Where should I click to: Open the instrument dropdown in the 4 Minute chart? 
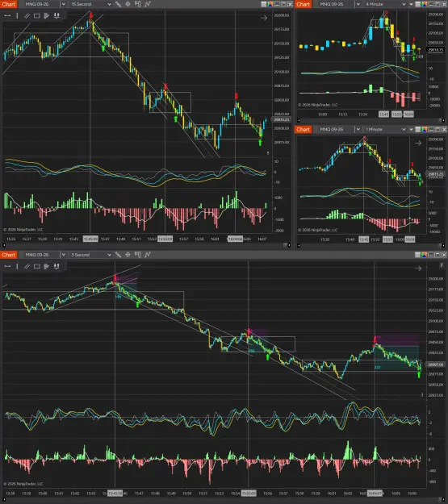pyautogui.click(x=358, y=4)
